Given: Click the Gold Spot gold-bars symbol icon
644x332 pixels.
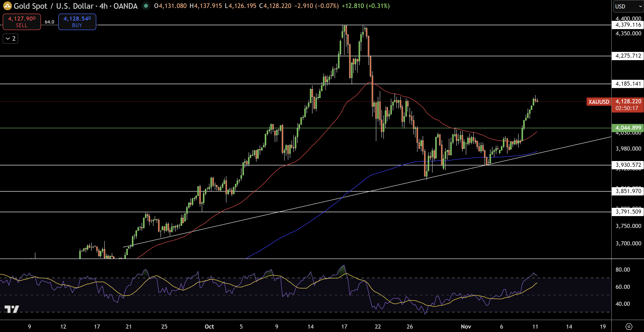Looking at the screenshot, I should point(8,6).
